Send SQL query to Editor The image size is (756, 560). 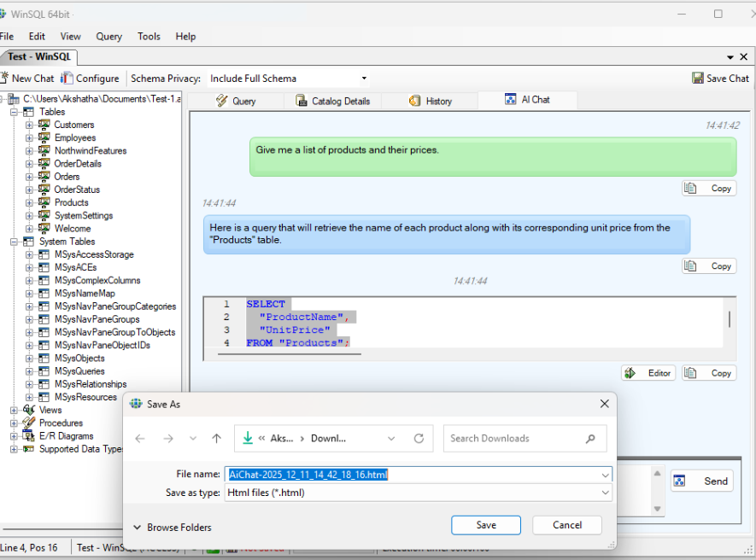[648, 373]
